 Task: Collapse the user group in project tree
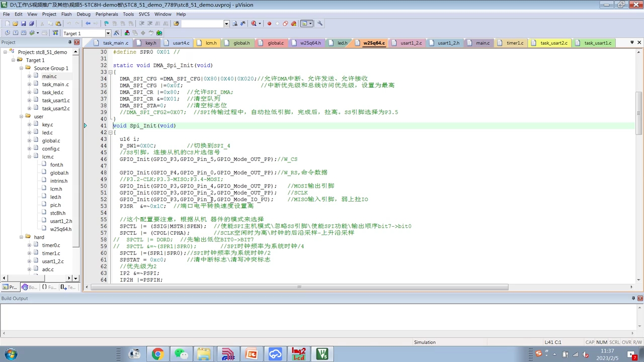[x=21, y=116]
